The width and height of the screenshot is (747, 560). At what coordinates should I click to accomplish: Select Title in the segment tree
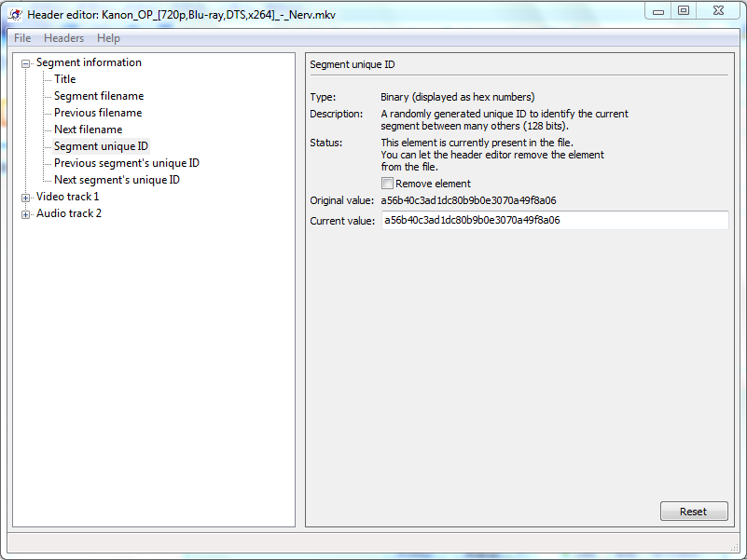point(65,79)
